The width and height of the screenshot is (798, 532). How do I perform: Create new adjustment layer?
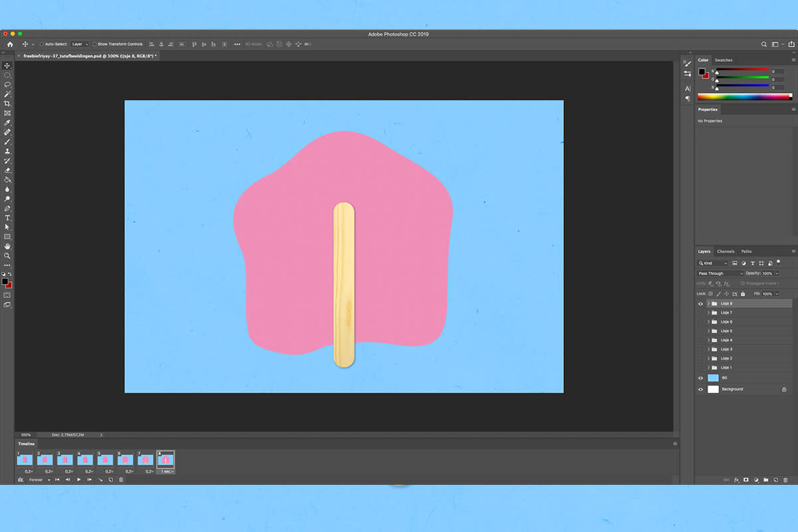click(x=756, y=479)
